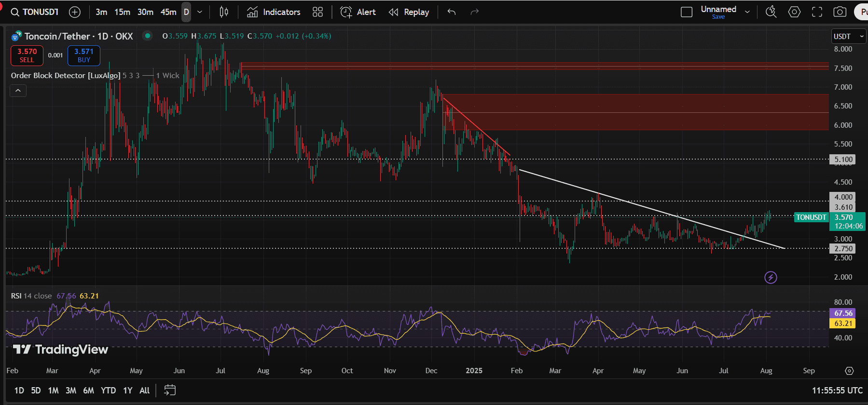Enter fullscreen mode icon
This screenshot has width=868, height=405.
[817, 12]
